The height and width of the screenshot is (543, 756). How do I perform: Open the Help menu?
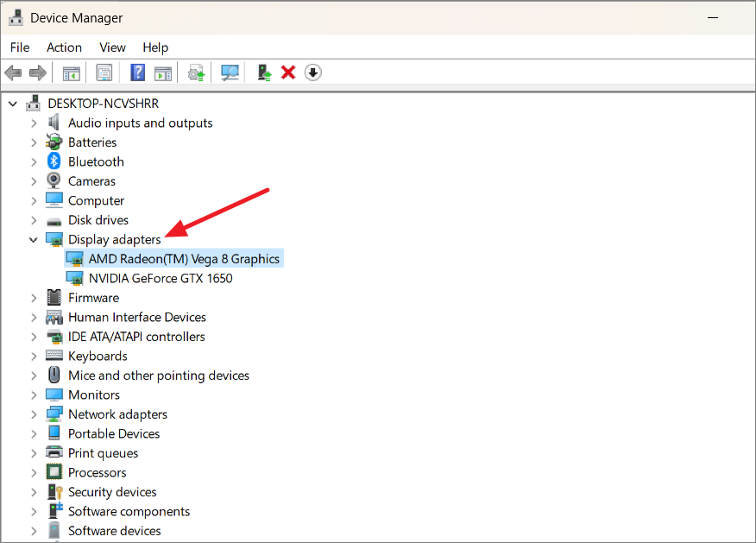click(155, 47)
